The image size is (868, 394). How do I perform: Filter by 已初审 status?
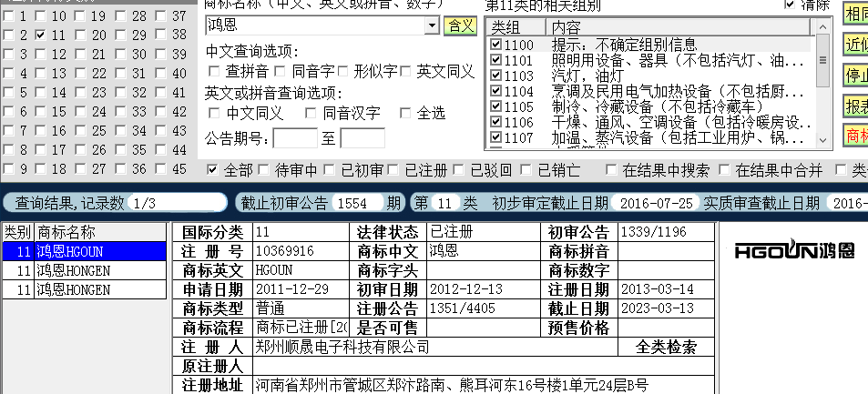click(330, 170)
